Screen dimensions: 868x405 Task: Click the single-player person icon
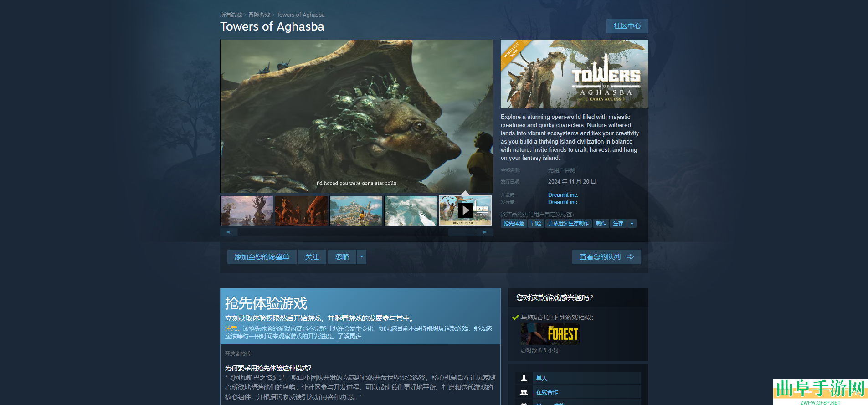[x=524, y=378]
